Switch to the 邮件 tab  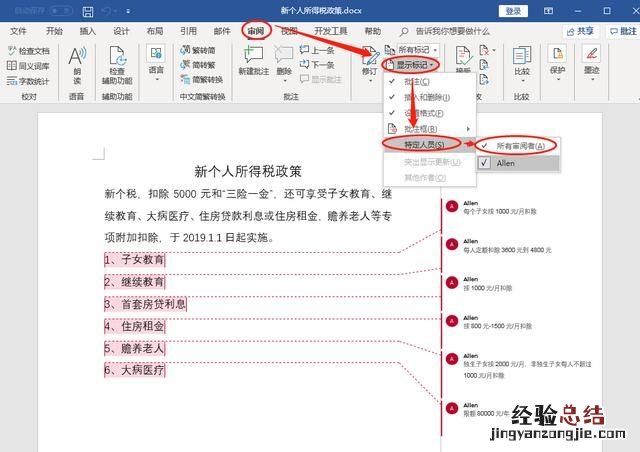tap(222, 31)
